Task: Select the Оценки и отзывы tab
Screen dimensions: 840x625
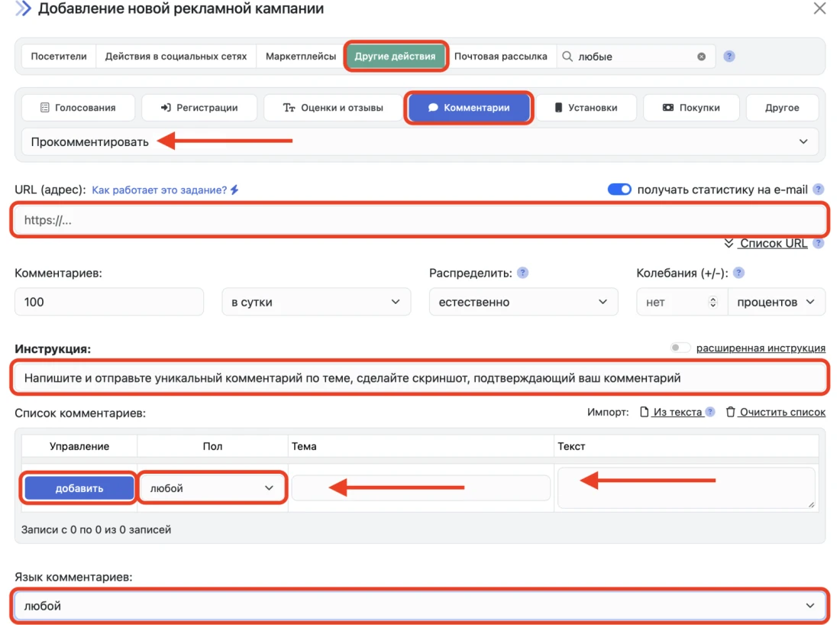Action: [x=332, y=108]
